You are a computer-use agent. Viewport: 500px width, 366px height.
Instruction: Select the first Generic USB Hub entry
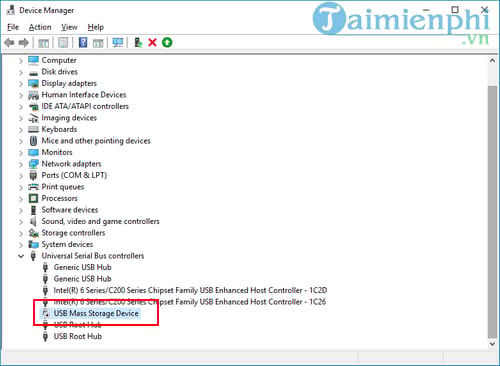(82, 267)
